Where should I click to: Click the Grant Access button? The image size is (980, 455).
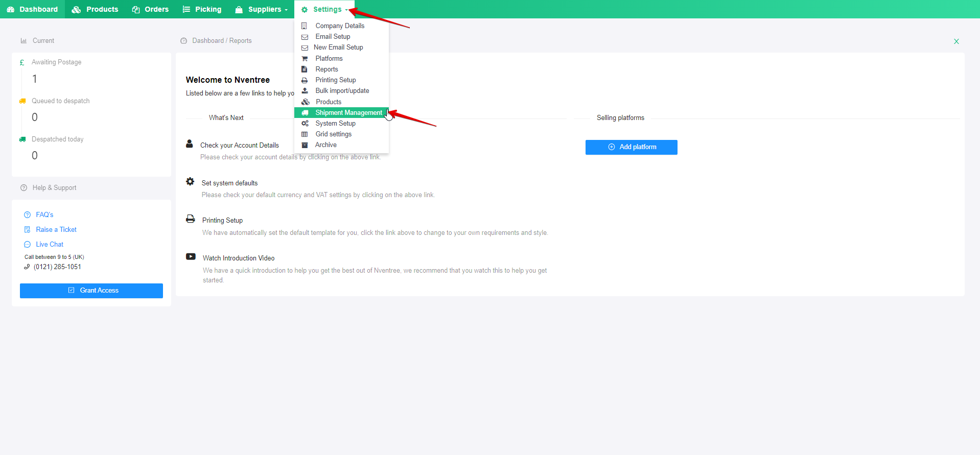coord(91,291)
